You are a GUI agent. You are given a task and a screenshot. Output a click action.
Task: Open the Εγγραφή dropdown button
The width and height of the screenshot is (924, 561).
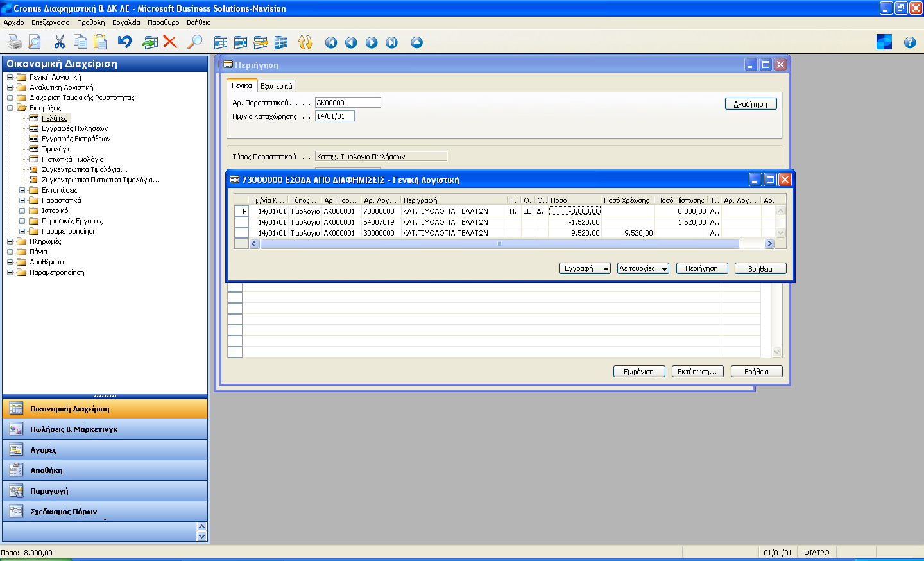(x=585, y=268)
